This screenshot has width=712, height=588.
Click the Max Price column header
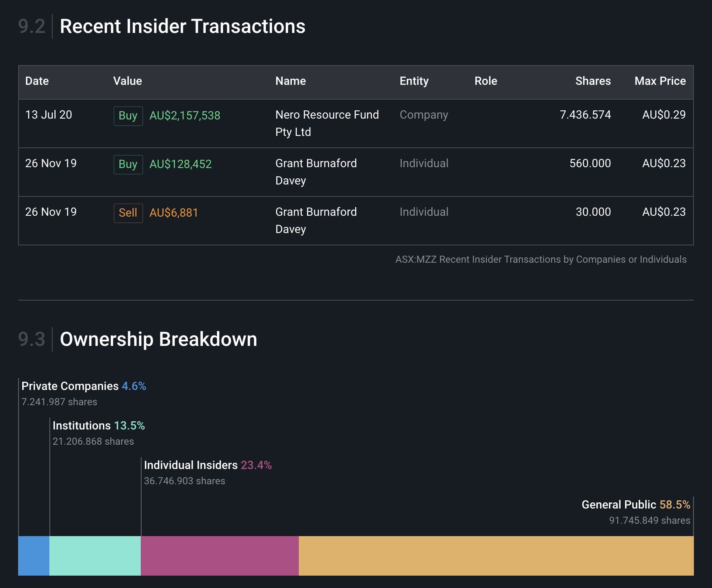pyautogui.click(x=660, y=81)
